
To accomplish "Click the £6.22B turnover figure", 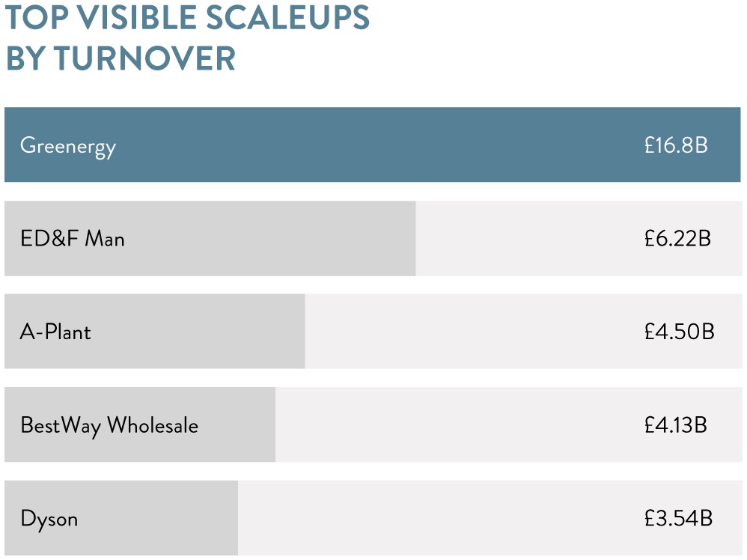I will pyautogui.click(x=677, y=239).
